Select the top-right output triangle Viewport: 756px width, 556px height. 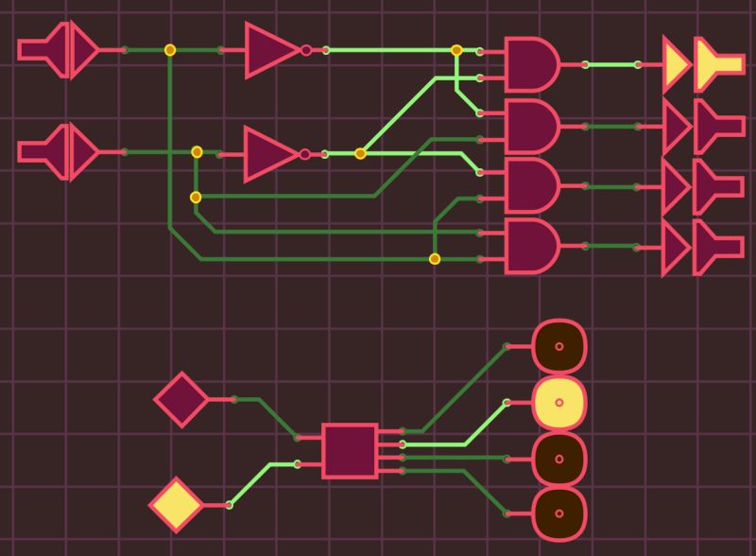(x=676, y=65)
